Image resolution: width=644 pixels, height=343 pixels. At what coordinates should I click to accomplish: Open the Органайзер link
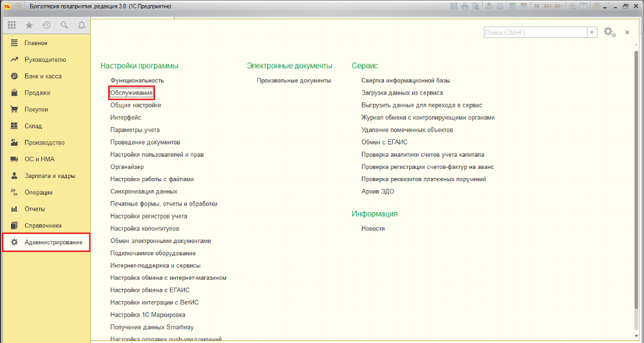(x=127, y=167)
